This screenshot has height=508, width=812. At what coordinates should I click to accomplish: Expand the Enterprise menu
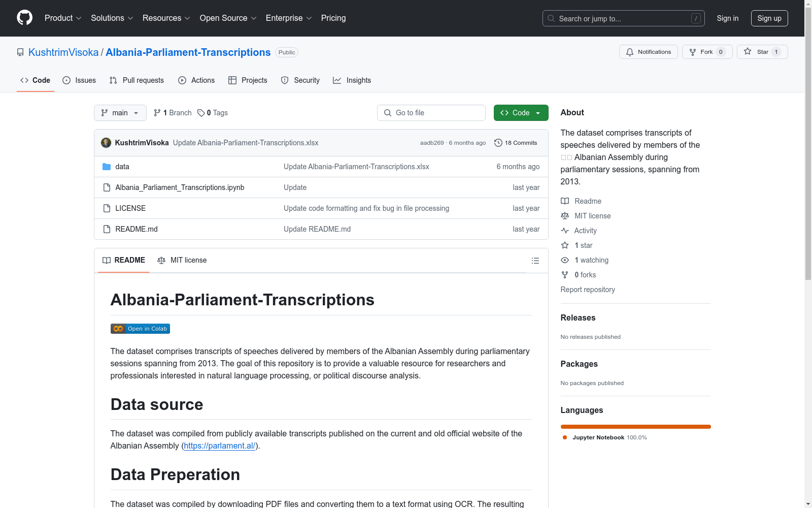point(289,18)
